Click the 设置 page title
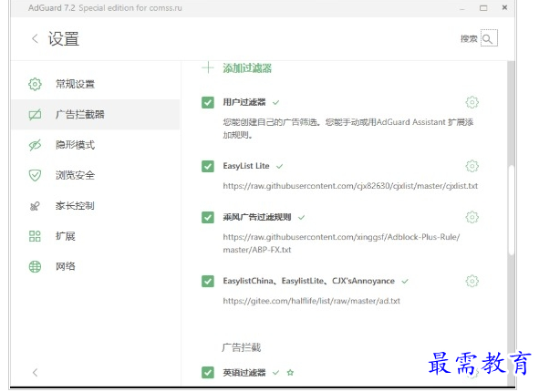Viewport: 539px width, 392px height. (x=64, y=38)
